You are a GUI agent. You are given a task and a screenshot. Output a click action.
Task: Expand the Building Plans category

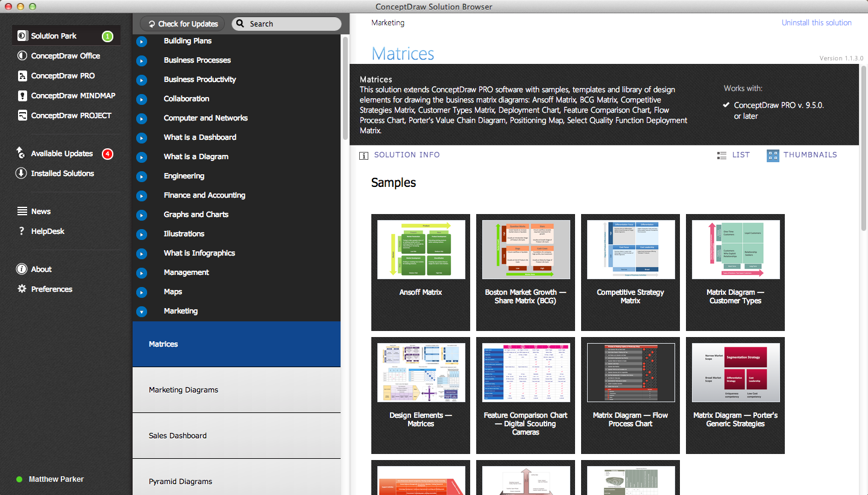pos(142,42)
